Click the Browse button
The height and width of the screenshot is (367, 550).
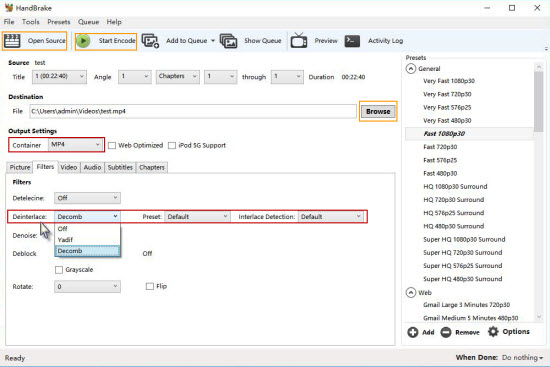(x=378, y=112)
